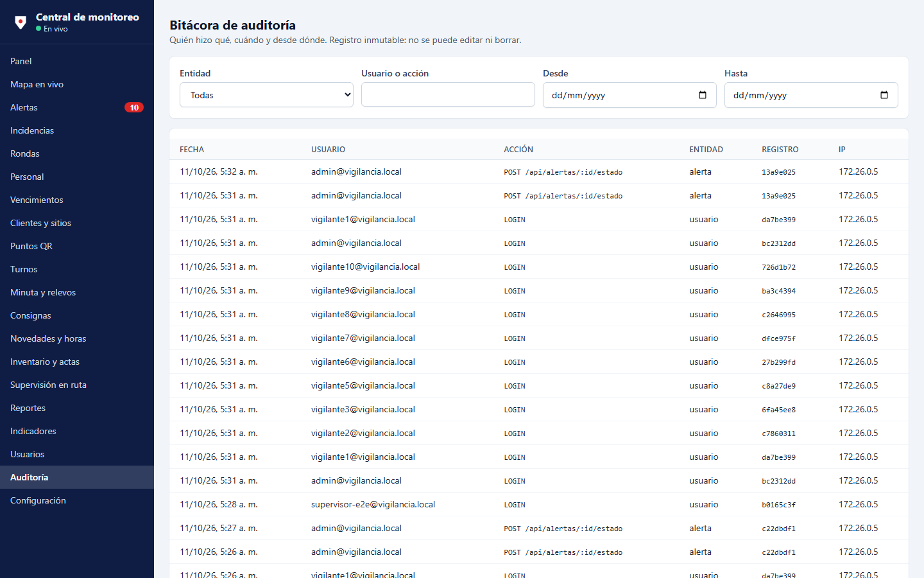Navigate to Inventario y actas
The height and width of the screenshot is (578, 924).
point(77,362)
